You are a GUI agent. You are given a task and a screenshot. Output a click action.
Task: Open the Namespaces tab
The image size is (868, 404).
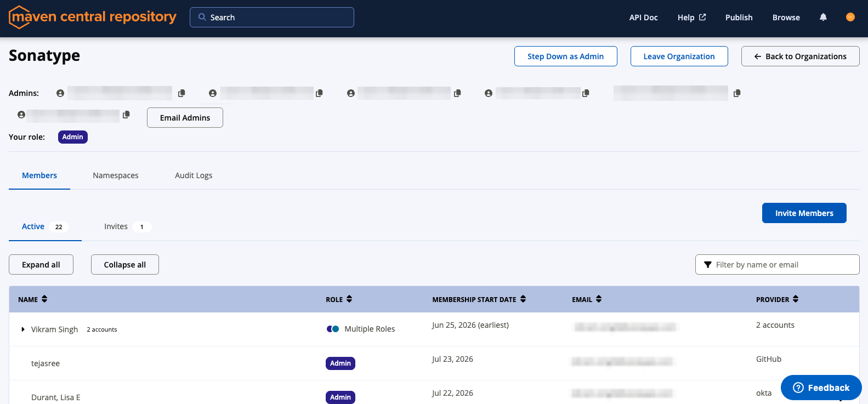116,175
